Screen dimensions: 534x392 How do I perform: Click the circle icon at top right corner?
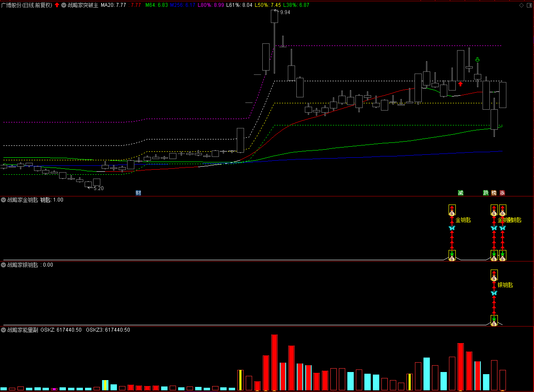[528, 6]
